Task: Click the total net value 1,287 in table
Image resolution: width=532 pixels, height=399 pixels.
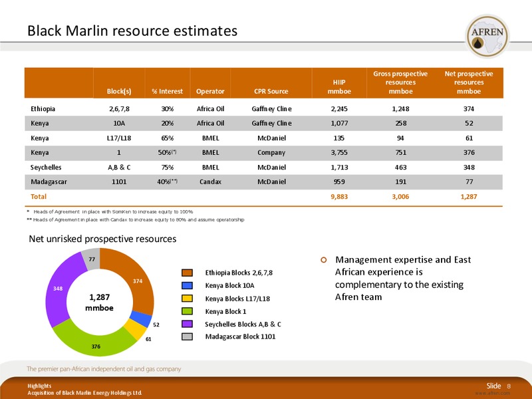Action: (469, 196)
